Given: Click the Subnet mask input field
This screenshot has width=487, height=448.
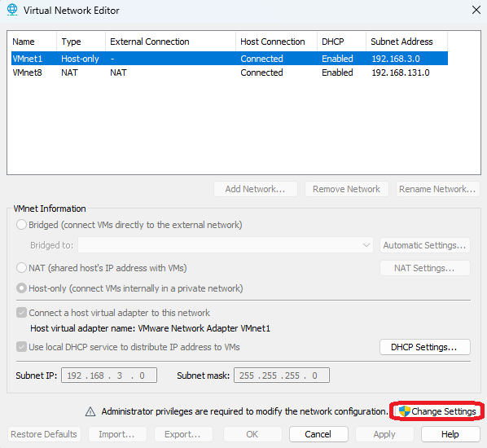Looking at the screenshot, I should 282,376.
